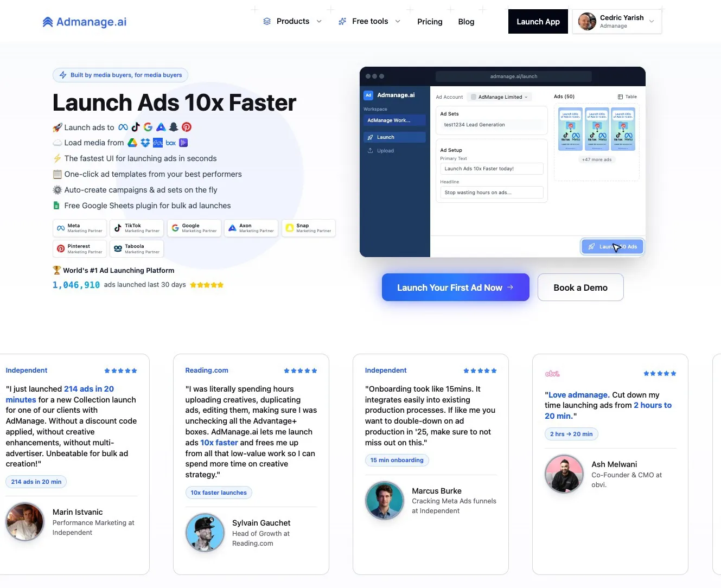Viewport: 721px width, 588px height.
Task: Open the Pricing page
Action: point(430,22)
